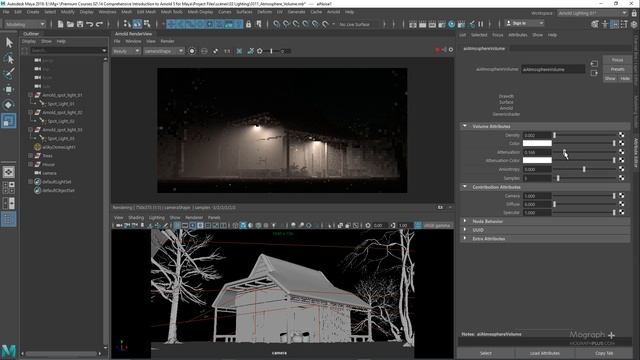The width and height of the screenshot is (640, 360).
Task: Click the pause render icon in status line
Action: [x=481, y=24]
